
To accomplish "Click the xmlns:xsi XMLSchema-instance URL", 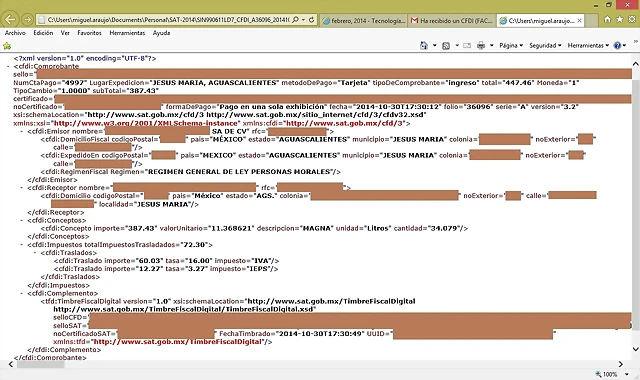I will click(x=146, y=123).
